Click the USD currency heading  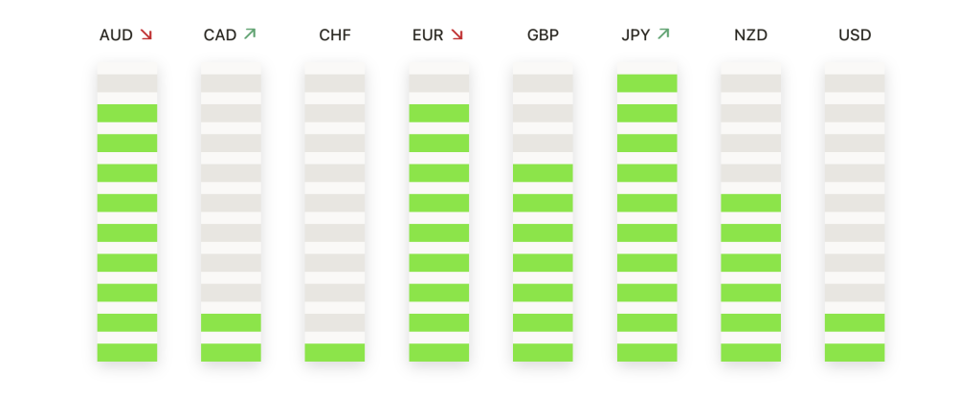(855, 35)
